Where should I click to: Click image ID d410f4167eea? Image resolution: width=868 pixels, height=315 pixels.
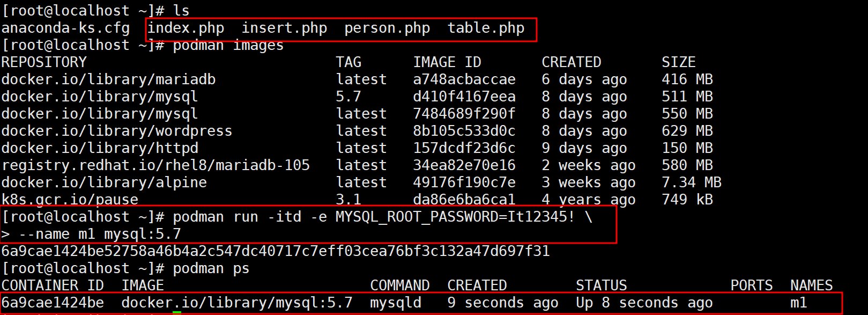(464, 97)
